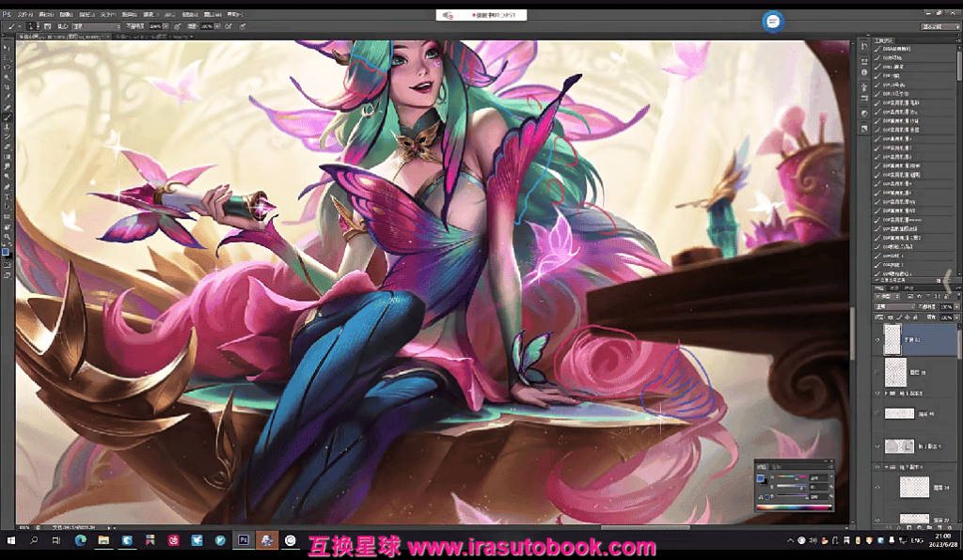
Task: Add a layer mask icon
Action: 909,527
